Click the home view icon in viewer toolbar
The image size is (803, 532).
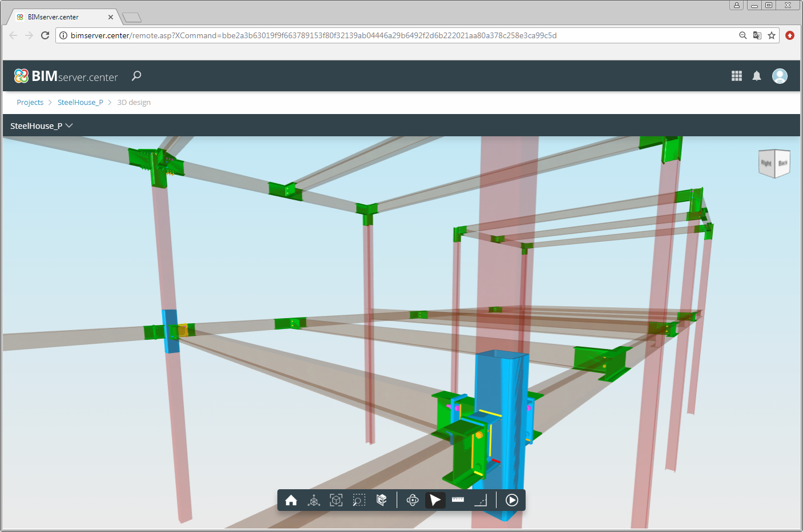click(291, 500)
